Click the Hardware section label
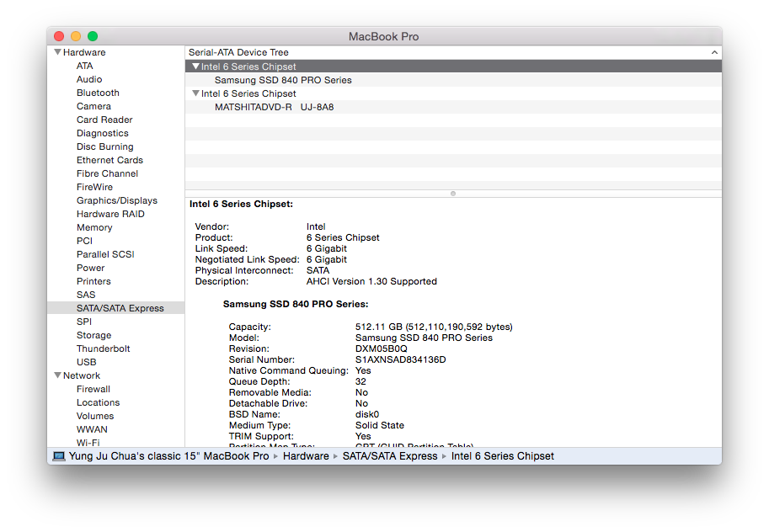This screenshot has width=769, height=532. pos(84,52)
